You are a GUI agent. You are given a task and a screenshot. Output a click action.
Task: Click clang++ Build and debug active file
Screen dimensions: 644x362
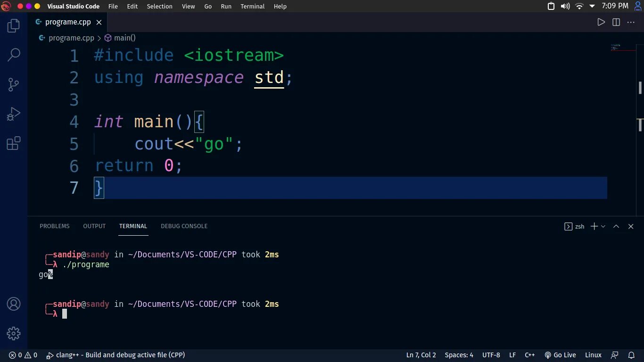click(x=116, y=355)
